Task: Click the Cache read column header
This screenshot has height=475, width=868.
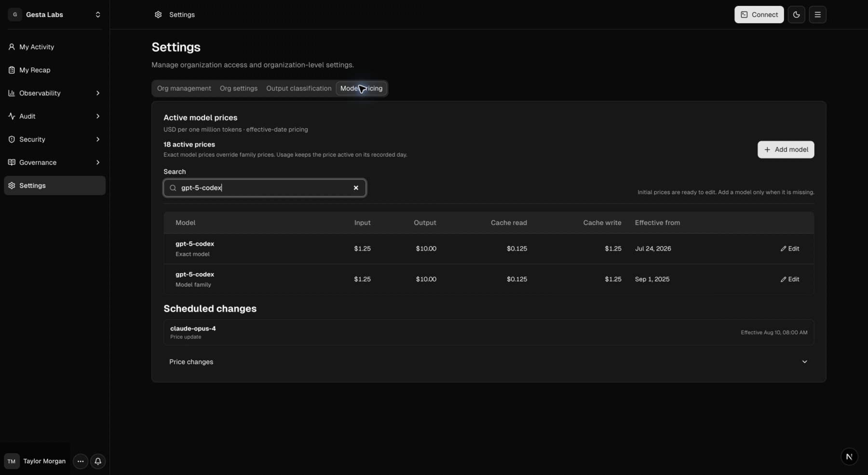Action: pos(509,223)
